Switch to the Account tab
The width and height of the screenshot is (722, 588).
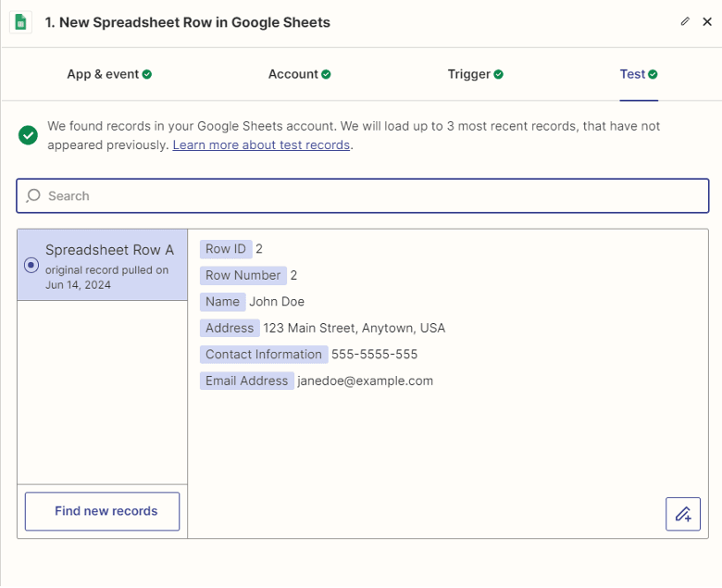click(293, 74)
